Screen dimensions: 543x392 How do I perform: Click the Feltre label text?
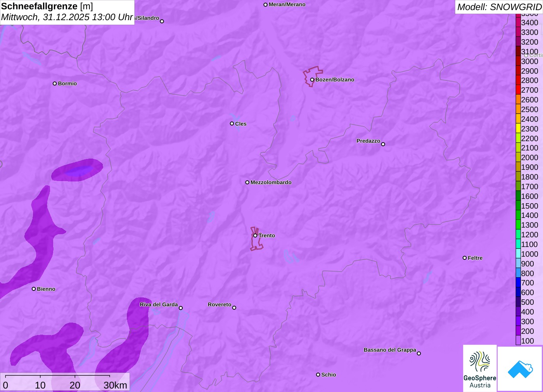point(475,258)
